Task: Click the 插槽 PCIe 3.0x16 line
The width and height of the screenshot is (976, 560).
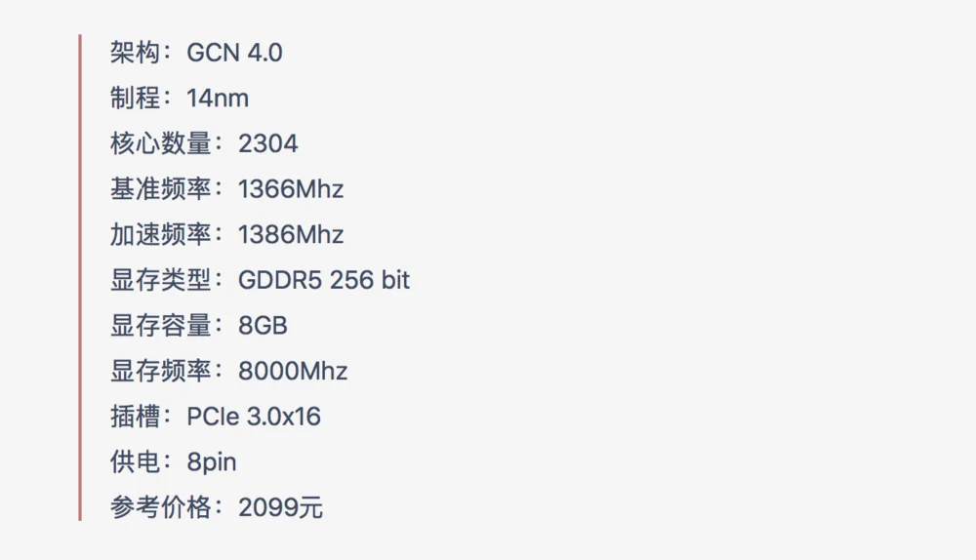Action: 216,417
